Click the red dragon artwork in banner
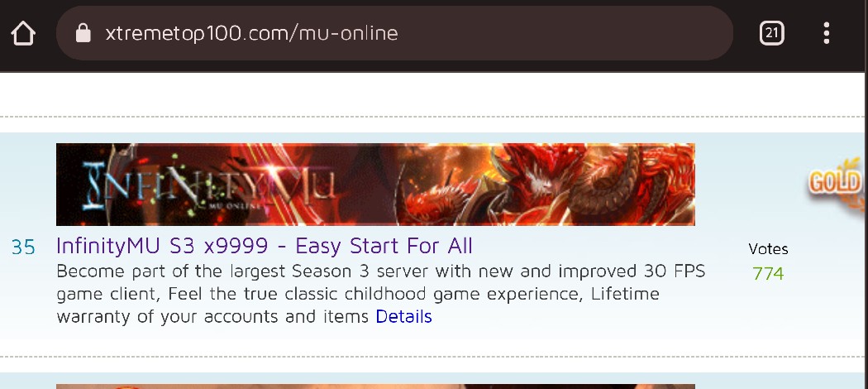Screen dimensions: 868x389 [x=548, y=185]
